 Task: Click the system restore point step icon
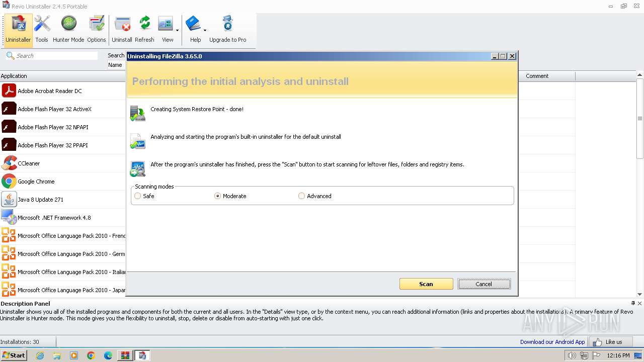137,113
